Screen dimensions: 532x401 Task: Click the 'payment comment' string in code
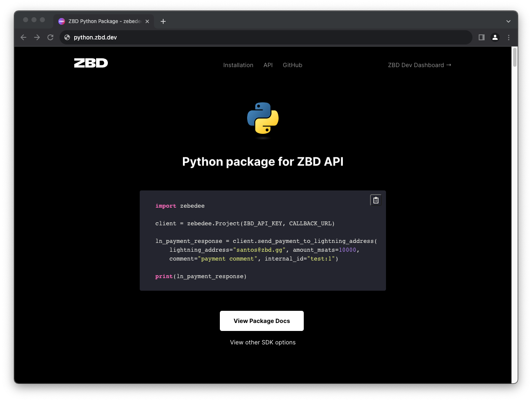(227, 259)
